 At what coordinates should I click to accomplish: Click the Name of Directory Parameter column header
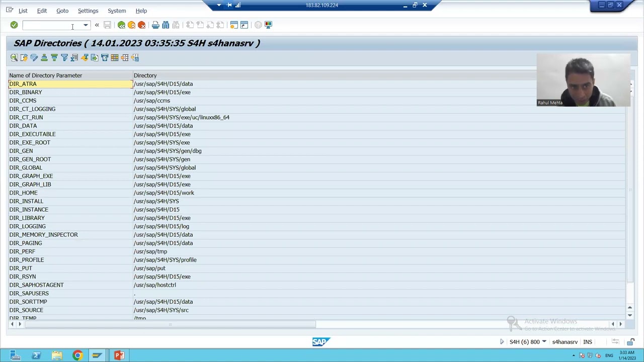point(45,75)
